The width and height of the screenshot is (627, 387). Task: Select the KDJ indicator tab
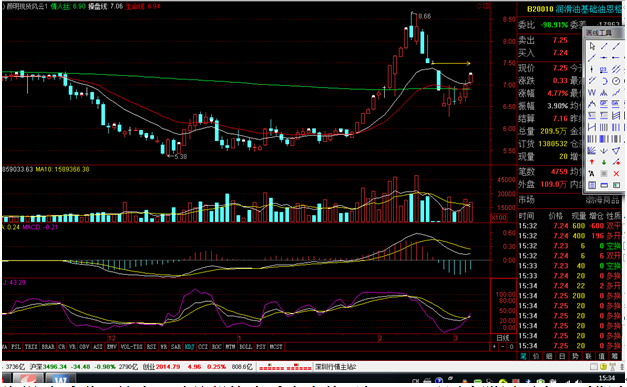pyautogui.click(x=189, y=347)
